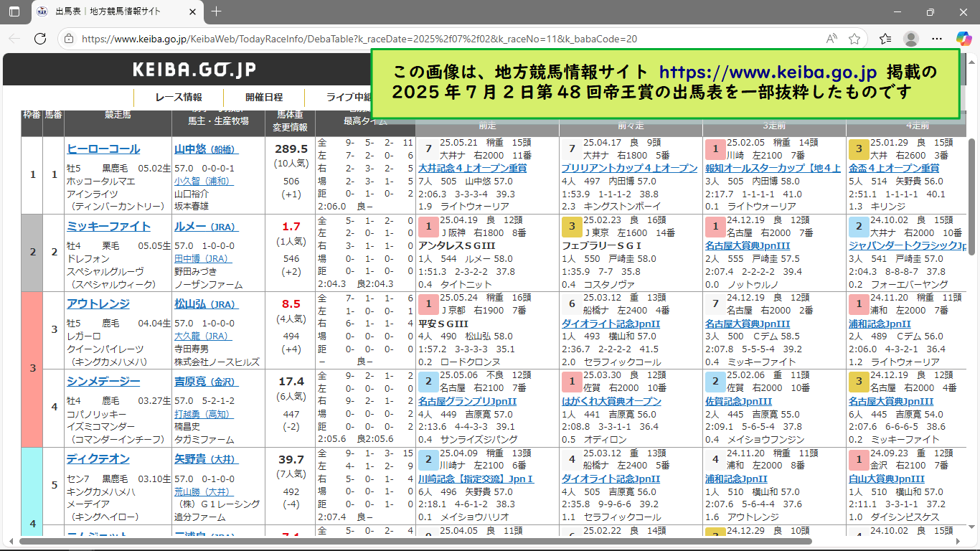Open the レース情報 menu

click(179, 97)
